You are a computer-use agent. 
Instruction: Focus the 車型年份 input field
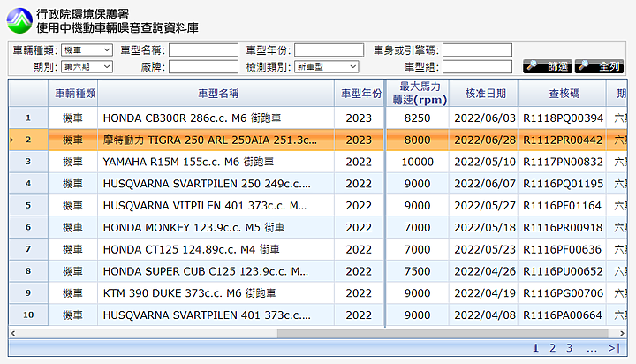pyautogui.click(x=329, y=49)
